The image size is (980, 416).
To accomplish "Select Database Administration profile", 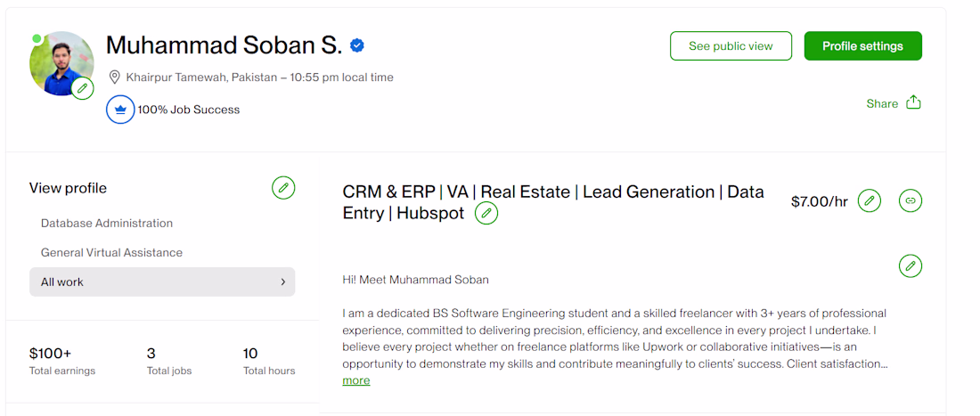I will click(x=107, y=223).
